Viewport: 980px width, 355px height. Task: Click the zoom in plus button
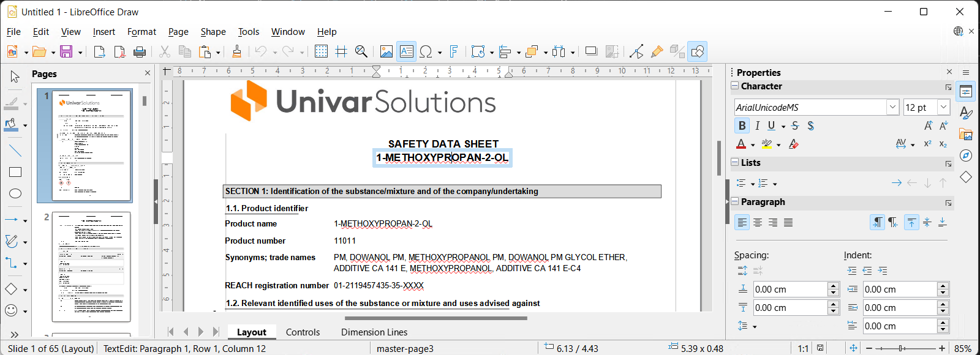[942, 348]
